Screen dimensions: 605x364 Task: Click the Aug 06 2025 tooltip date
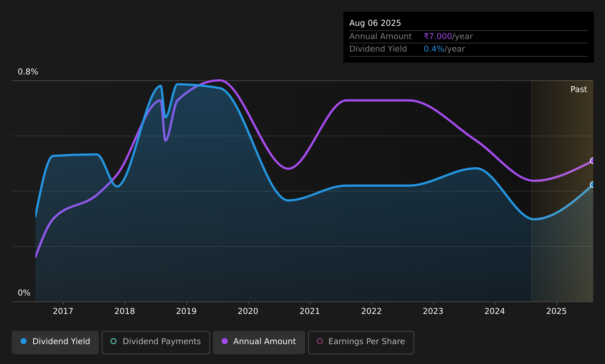coord(375,23)
